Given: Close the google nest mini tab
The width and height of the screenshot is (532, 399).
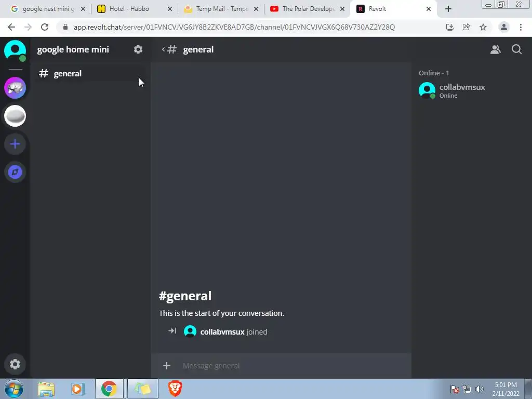Looking at the screenshot, I should coord(83,9).
